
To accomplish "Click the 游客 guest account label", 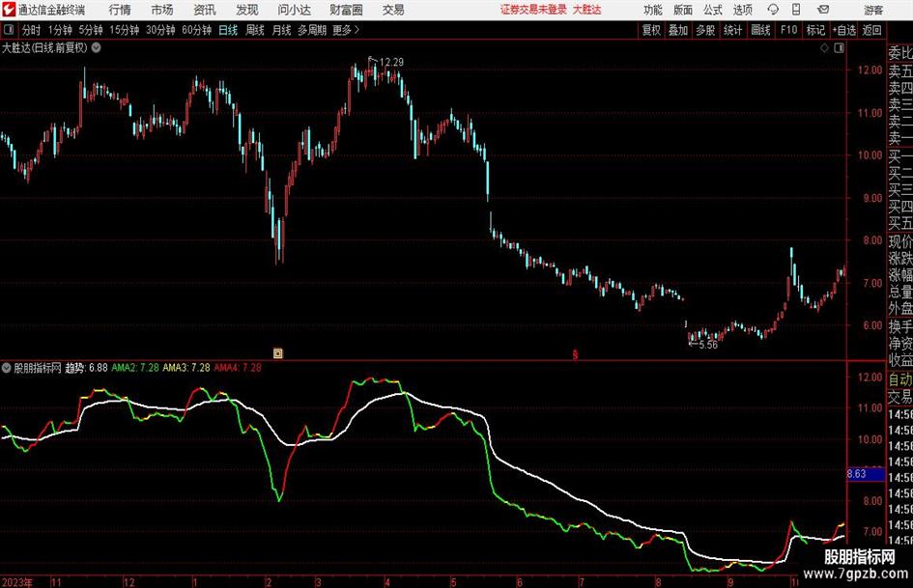I will click(872, 10).
